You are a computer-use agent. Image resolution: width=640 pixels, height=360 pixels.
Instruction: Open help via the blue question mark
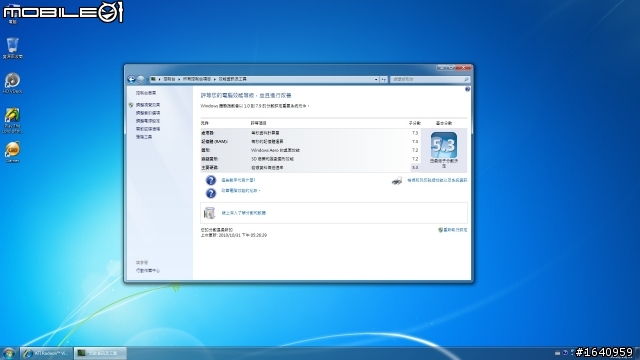(x=467, y=89)
